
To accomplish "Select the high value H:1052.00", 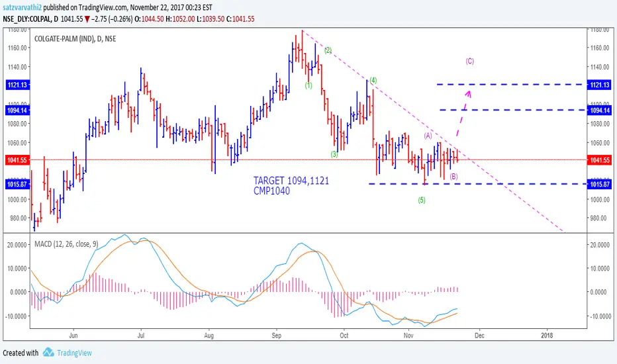I will [x=180, y=19].
